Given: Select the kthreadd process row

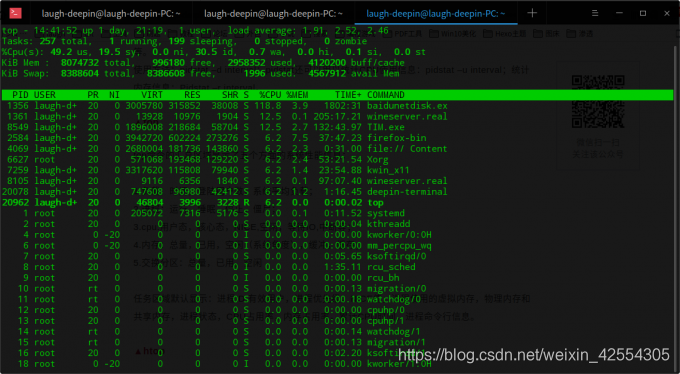Looking at the screenshot, I should pos(337,224).
